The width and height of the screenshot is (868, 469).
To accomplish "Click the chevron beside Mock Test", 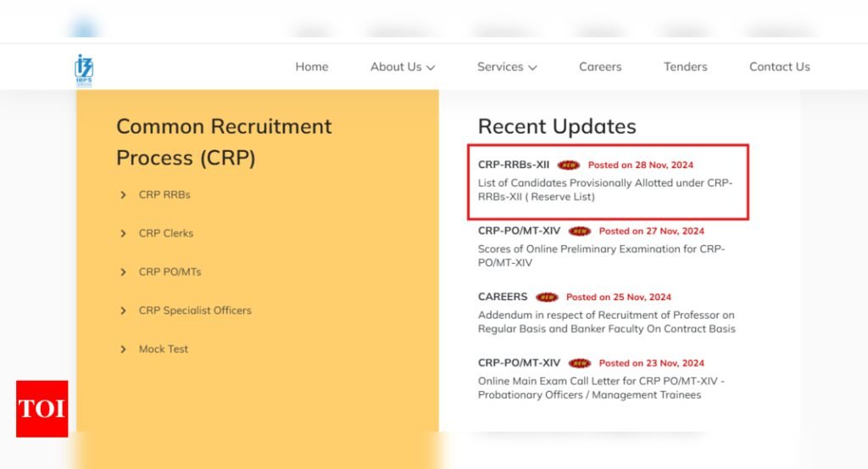I will pyautogui.click(x=123, y=349).
